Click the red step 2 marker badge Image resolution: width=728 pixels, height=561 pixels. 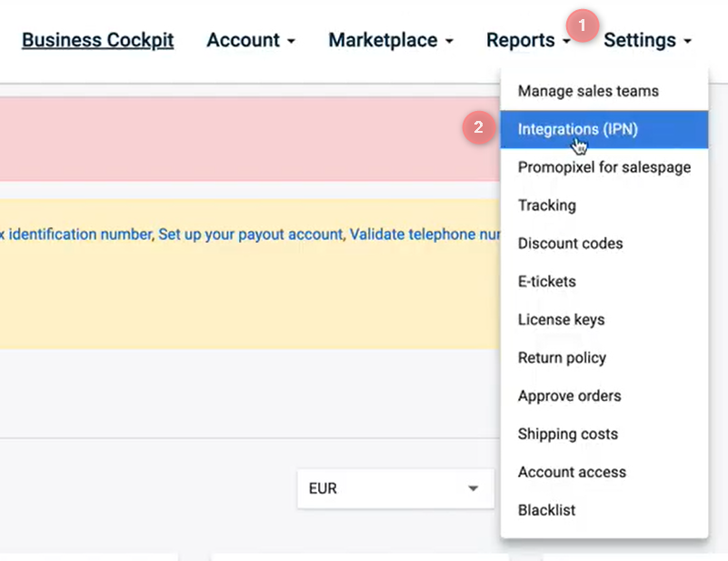pyautogui.click(x=478, y=129)
